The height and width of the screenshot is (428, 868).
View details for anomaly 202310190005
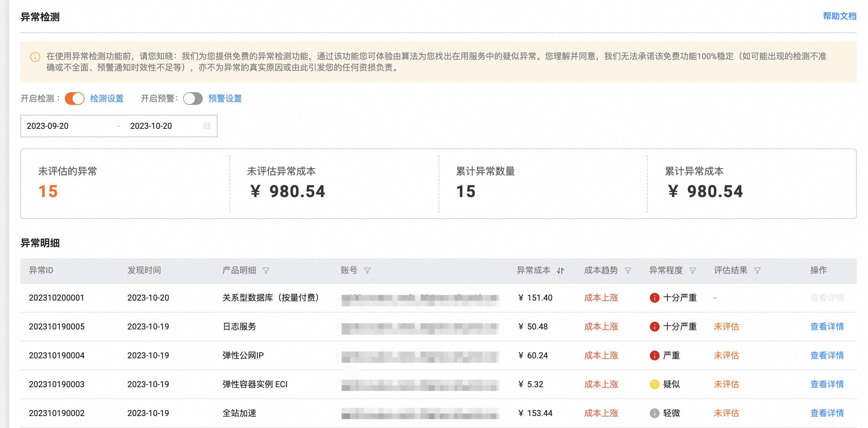[x=827, y=327]
